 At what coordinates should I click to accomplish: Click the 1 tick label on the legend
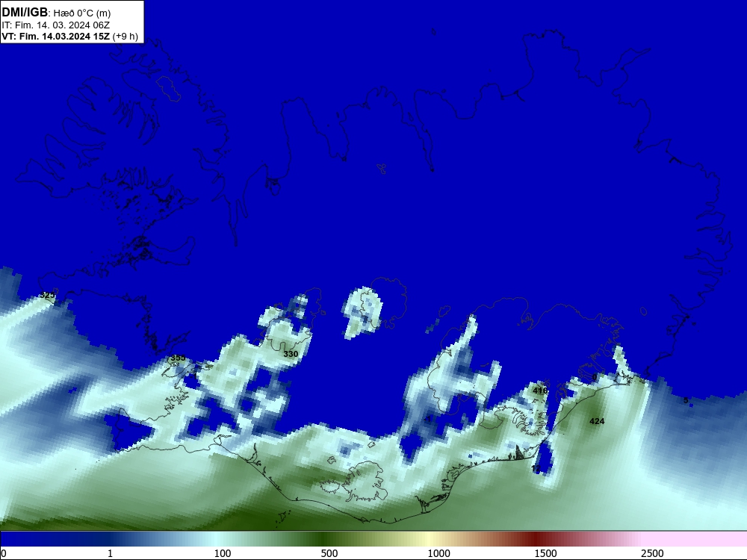[110, 553]
